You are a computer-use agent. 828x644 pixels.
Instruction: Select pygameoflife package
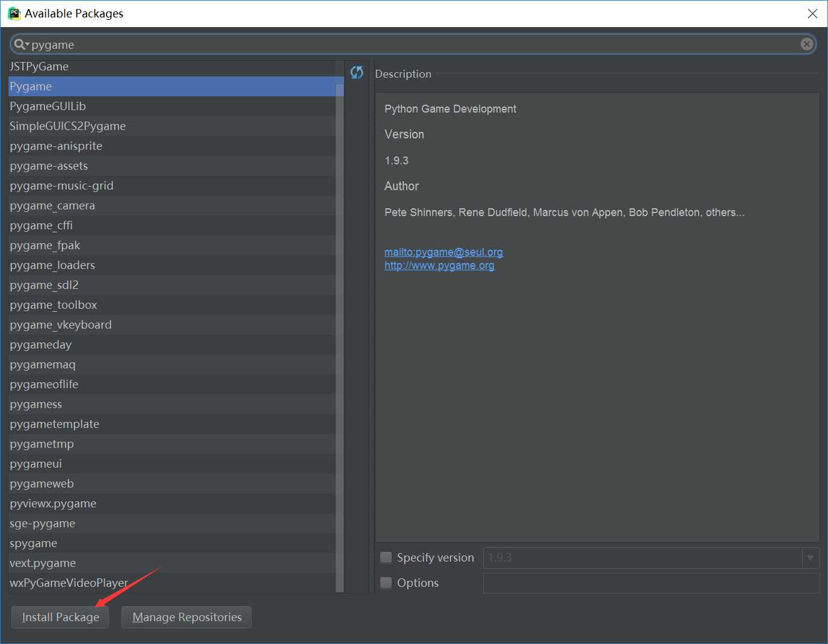(172, 384)
